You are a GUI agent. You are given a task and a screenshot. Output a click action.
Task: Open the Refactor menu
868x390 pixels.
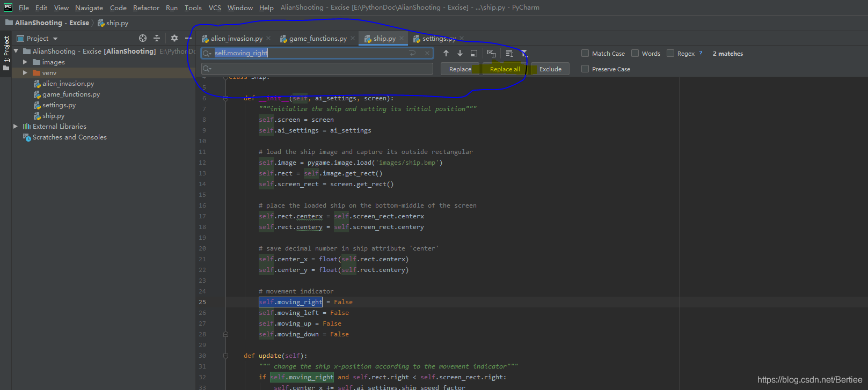pos(146,8)
